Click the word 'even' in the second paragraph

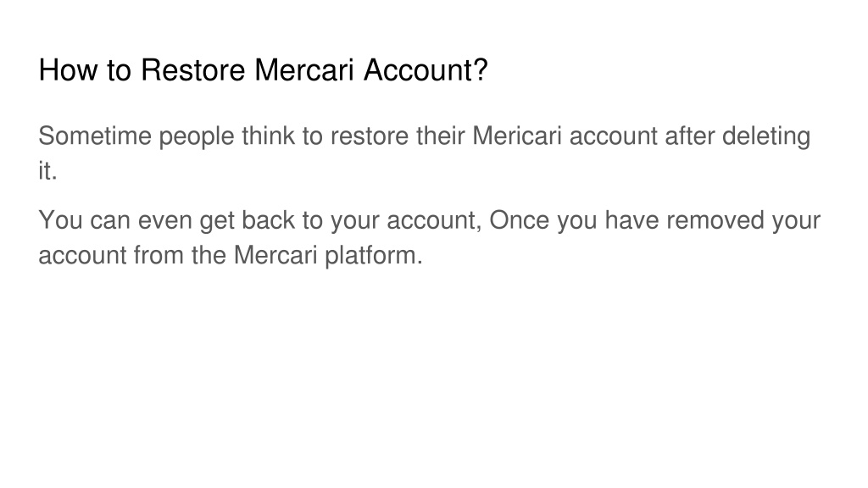point(165,220)
